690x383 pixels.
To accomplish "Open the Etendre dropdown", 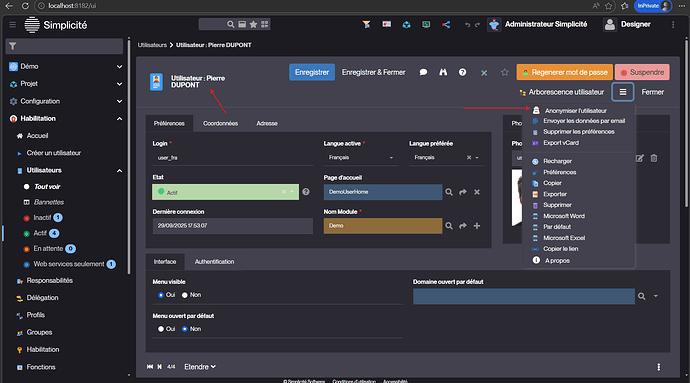I will 200,367.
